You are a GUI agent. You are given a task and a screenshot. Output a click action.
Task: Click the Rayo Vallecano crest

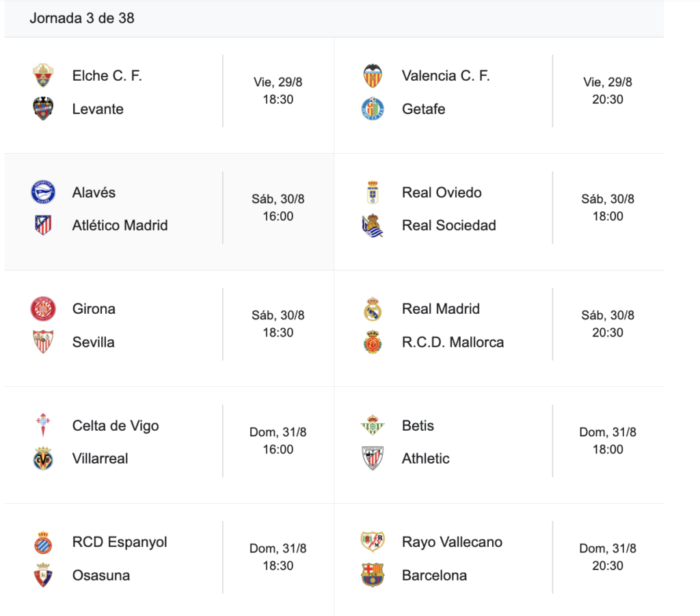coord(373,541)
